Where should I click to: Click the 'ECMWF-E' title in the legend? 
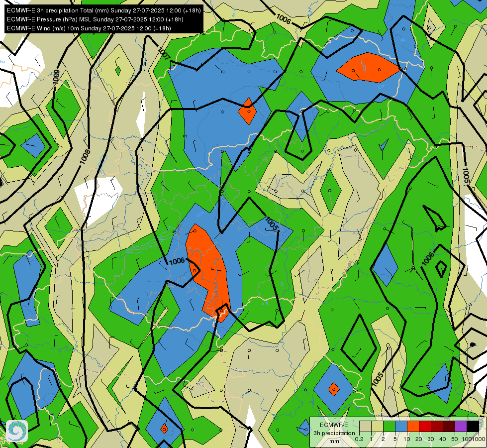(x=334, y=425)
